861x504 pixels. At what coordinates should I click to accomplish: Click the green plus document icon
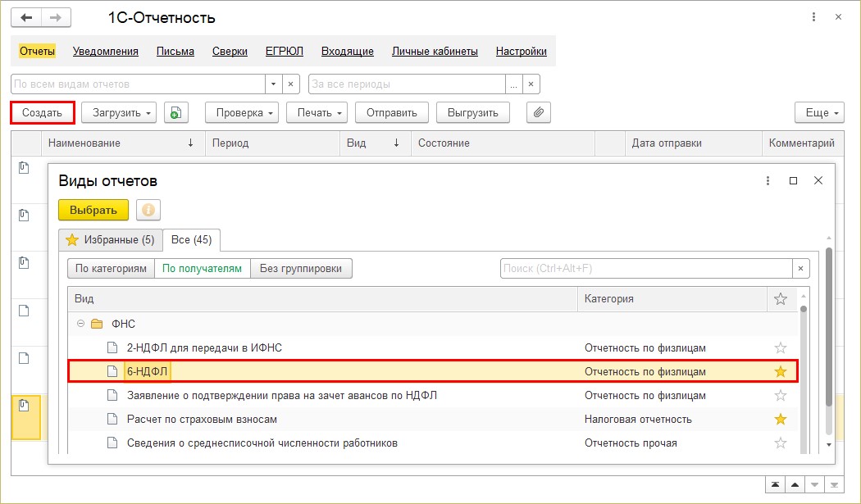tap(175, 112)
